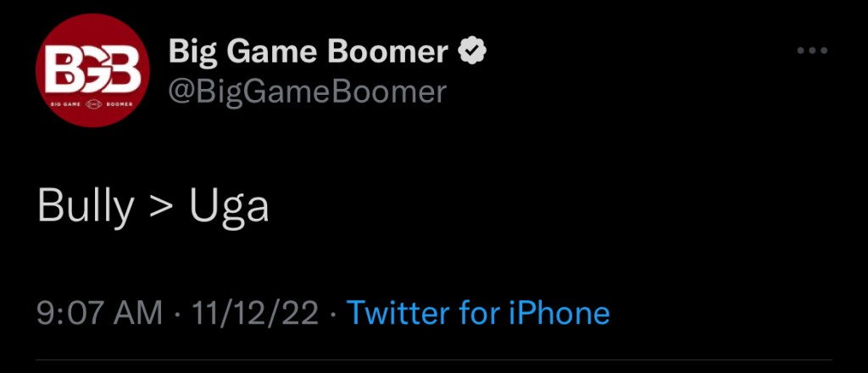Viewport: 868px width, 373px height.
Task: Open the three-dot more options menu
Action: coord(811,51)
